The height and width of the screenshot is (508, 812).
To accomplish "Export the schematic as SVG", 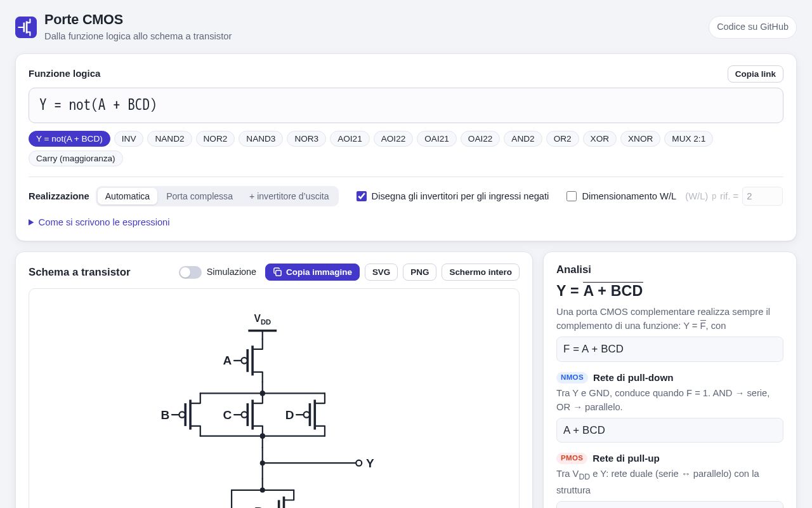I will tap(381, 272).
